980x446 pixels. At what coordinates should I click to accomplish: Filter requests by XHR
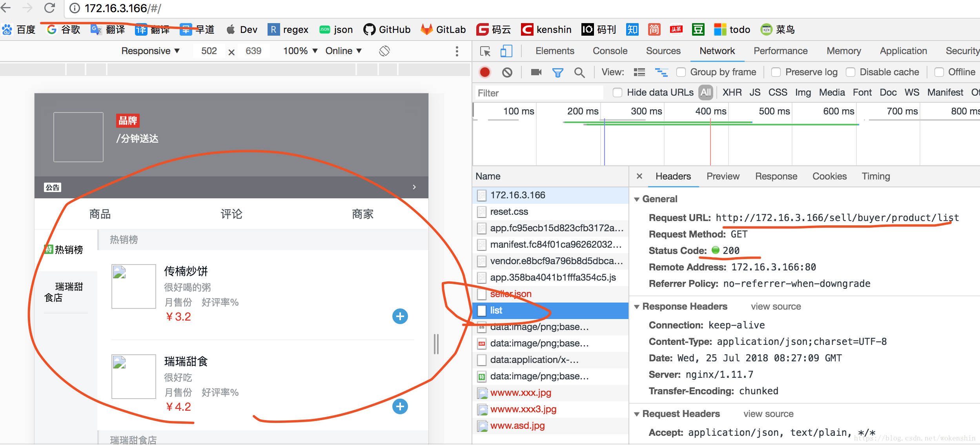(x=732, y=92)
